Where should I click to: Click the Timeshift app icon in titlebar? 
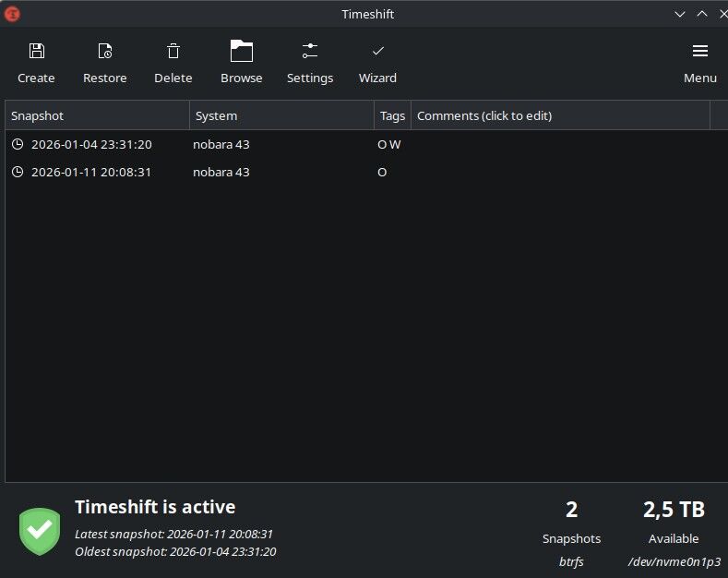12,14
